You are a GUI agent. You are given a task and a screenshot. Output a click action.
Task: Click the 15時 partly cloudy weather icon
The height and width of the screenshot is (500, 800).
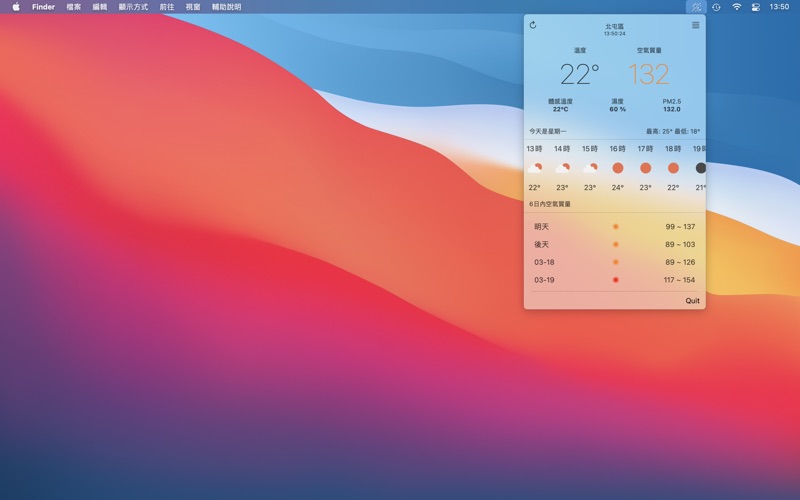[590, 168]
